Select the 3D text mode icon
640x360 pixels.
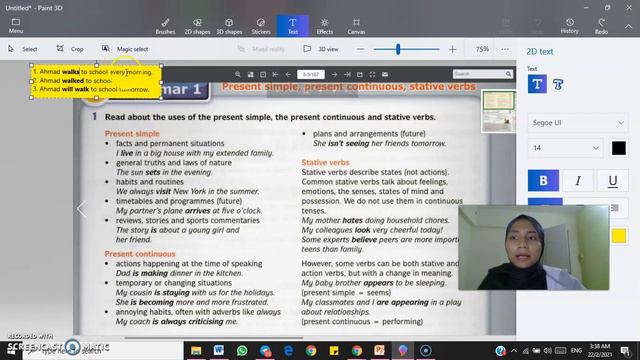pyautogui.click(x=558, y=84)
